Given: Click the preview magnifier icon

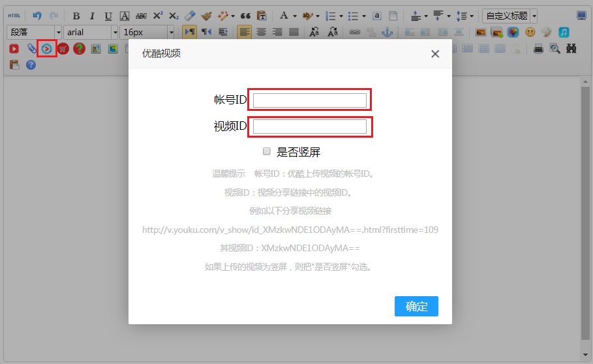Looking at the screenshot, I should [x=555, y=49].
